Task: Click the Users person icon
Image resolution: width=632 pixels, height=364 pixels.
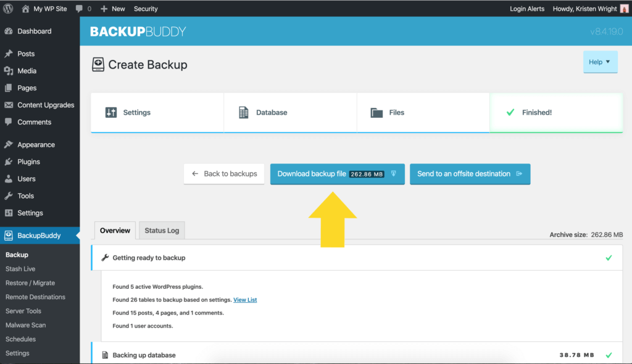Action: (9, 178)
